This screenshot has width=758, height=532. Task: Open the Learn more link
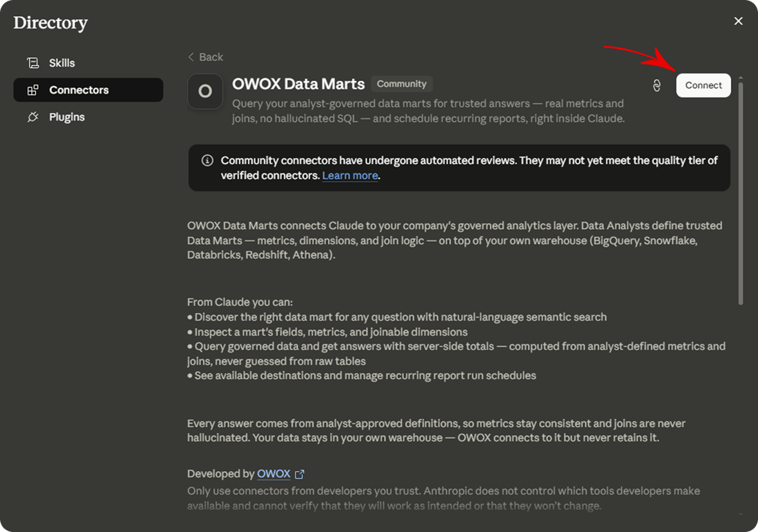coord(350,175)
